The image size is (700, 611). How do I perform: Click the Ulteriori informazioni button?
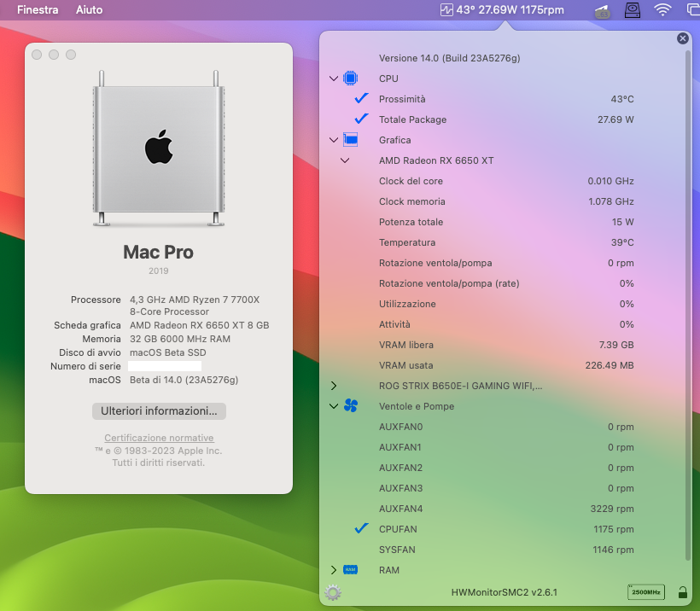pos(159,410)
